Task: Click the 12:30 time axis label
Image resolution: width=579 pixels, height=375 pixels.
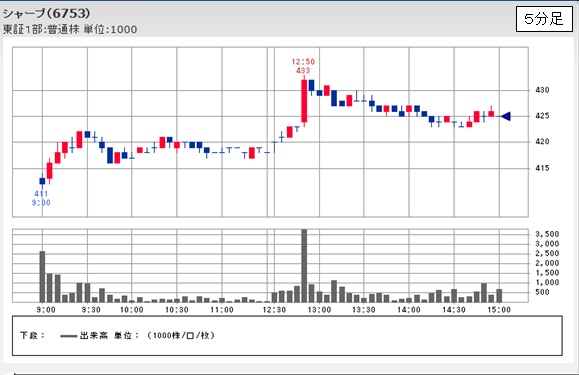Action: (x=274, y=310)
